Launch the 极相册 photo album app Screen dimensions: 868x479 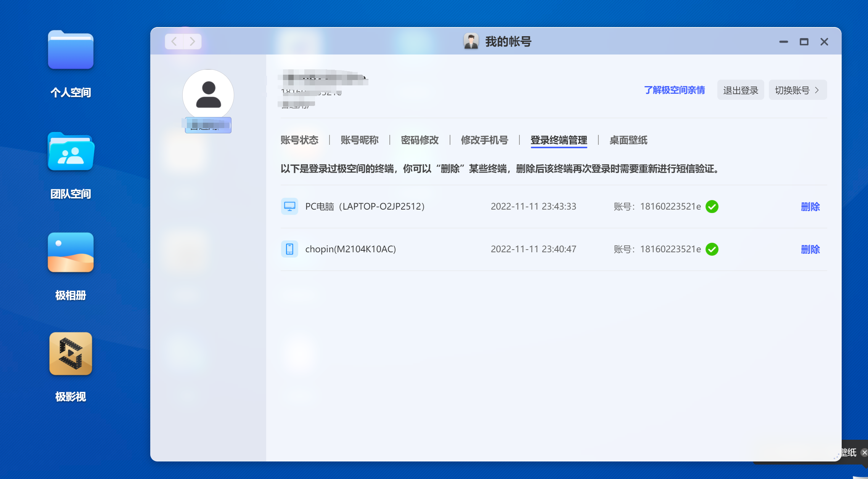pos(71,252)
